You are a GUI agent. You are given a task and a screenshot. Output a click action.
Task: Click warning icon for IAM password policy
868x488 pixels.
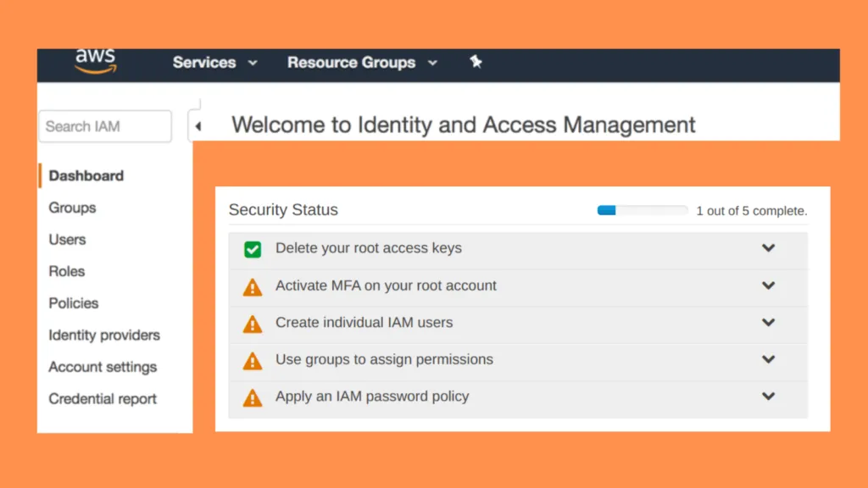[253, 397]
